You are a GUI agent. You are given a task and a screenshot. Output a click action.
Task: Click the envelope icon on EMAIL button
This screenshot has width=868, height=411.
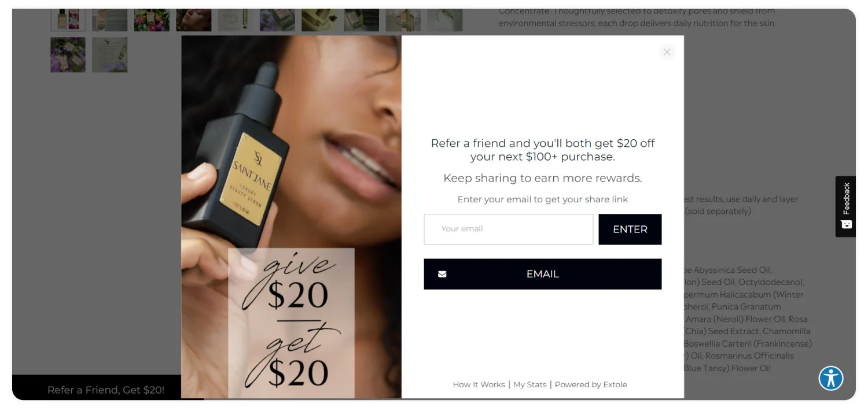(442, 274)
